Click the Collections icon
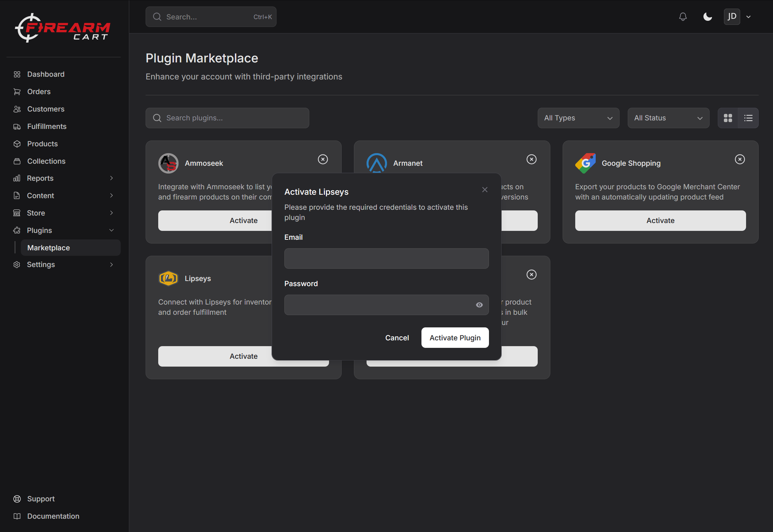Image resolution: width=773 pixels, height=532 pixels. [x=17, y=161]
